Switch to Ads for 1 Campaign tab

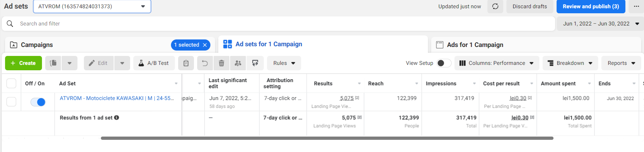coord(475,45)
